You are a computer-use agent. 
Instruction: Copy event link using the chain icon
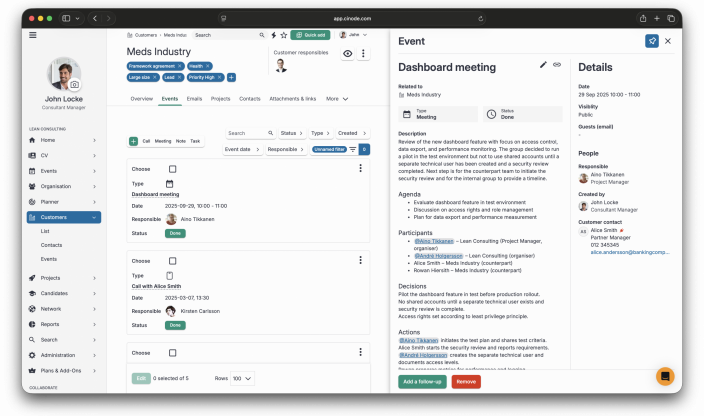click(557, 64)
